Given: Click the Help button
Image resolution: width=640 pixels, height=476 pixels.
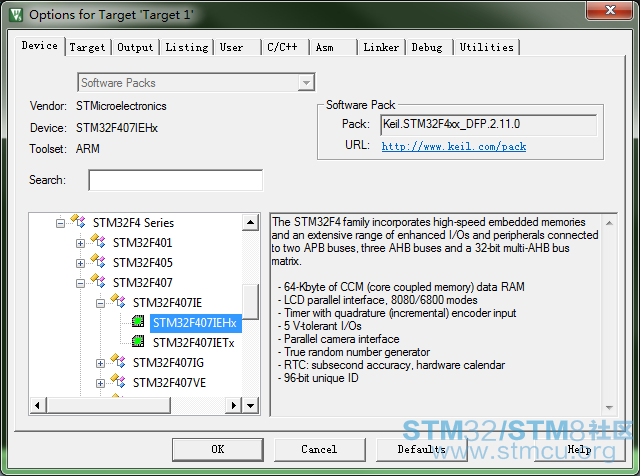Looking at the screenshot, I should (579, 449).
